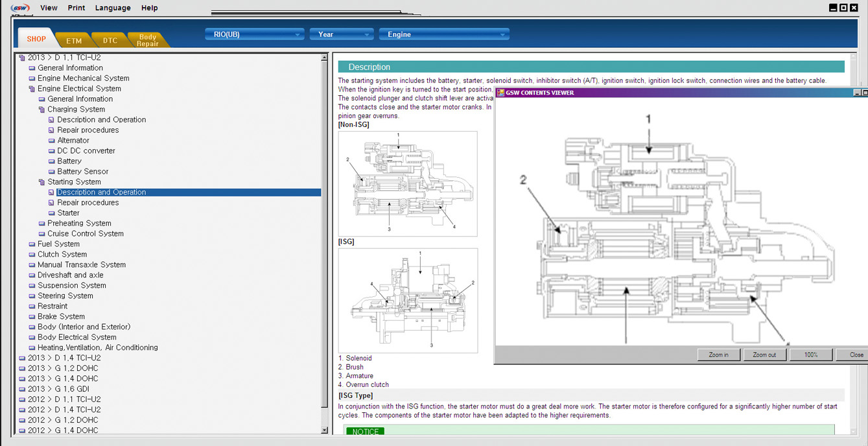The width and height of the screenshot is (868, 446).
Task: Open the Language menu
Action: 113,8
